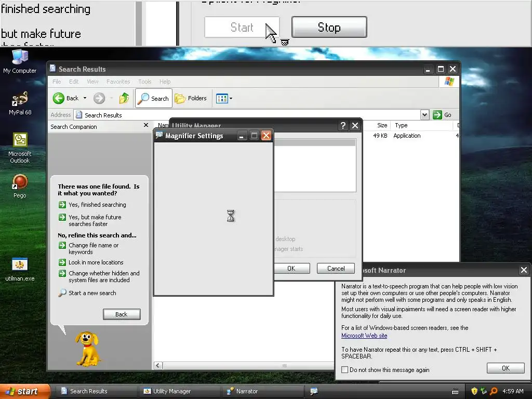This screenshot has height=399, width=532.
Task: Click the network tray icon beside the shield
Action: pyautogui.click(x=484, y=391)
